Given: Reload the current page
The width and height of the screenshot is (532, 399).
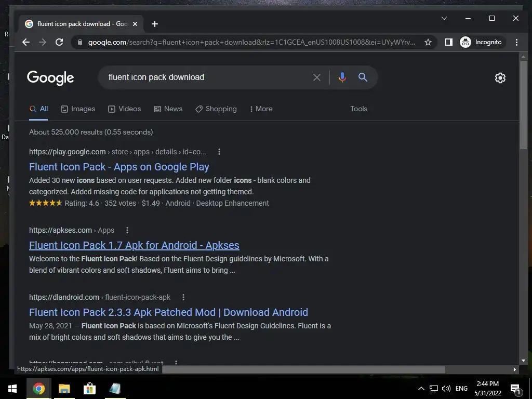Looking at the screenshot, I should 59,42.
